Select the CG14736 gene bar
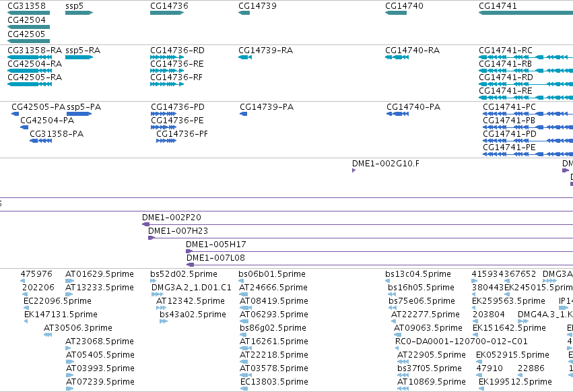573x392 pixels. pyautogui.click(x=166, y=13)
